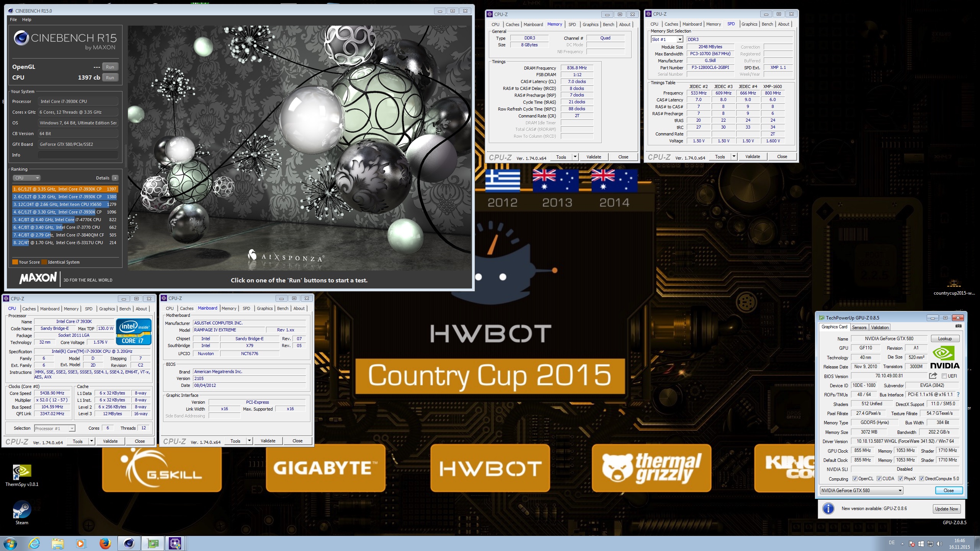Open the Action Center flag tray icon

tap(912, 544)
